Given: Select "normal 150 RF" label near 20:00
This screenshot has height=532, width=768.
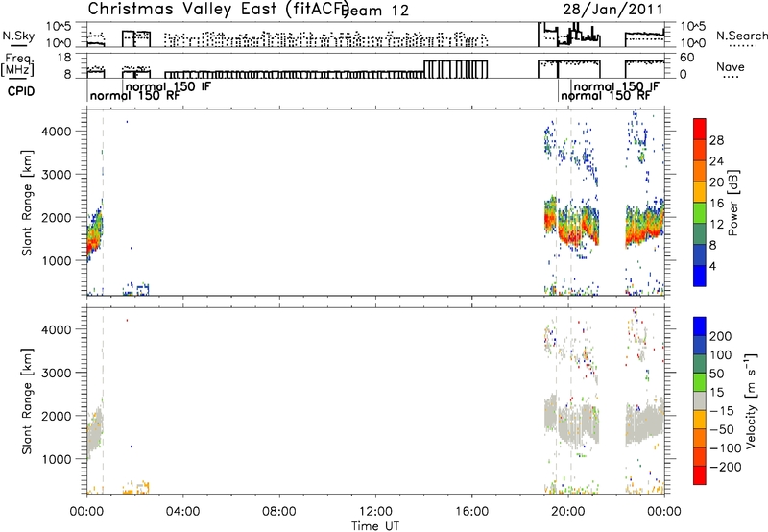Looking at the screenshot, I should click(x=606, y=95).
